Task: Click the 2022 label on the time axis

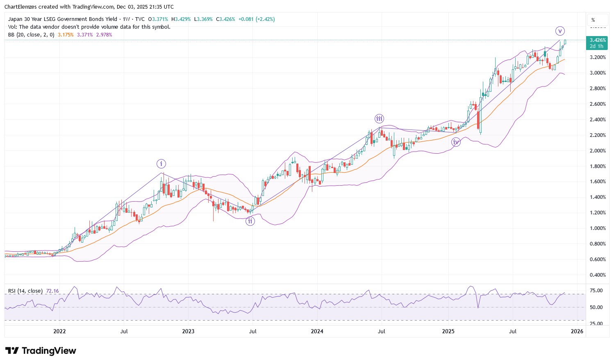Action: (x=59, y=331)
